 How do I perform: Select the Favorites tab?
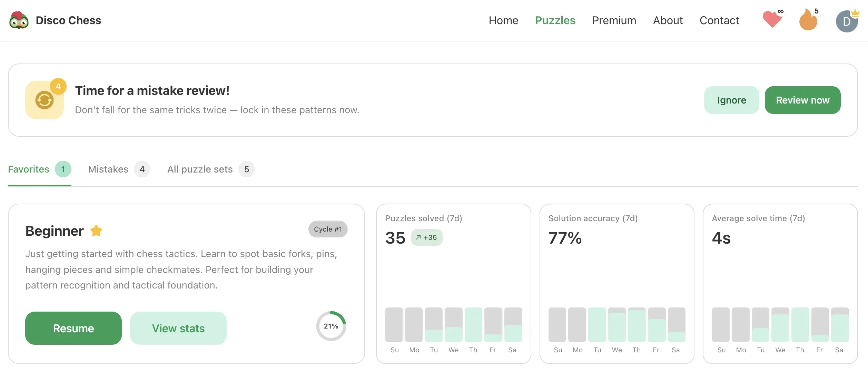point(39,169)
